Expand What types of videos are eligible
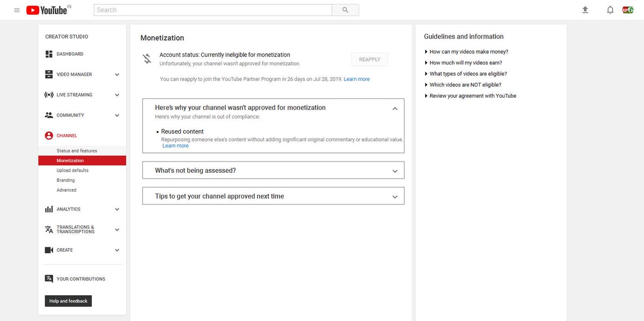 tap(465, 74)
